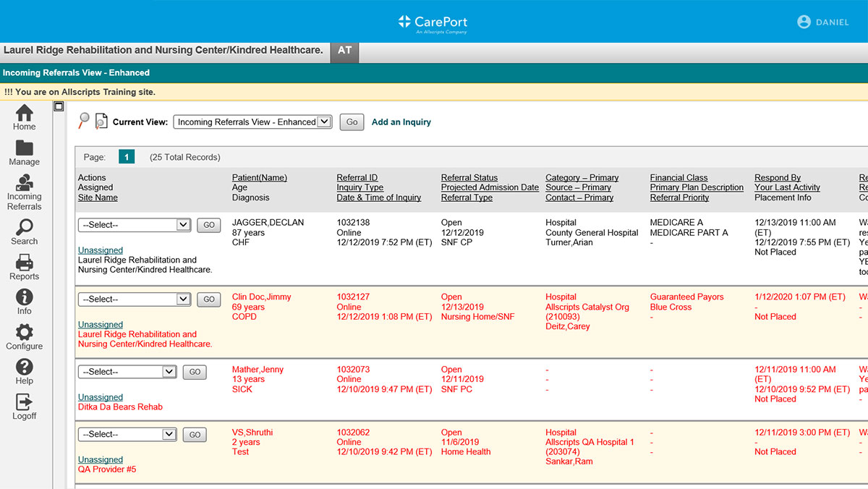
Task: Click the Go button next to Current View
Action: point(352,122)
